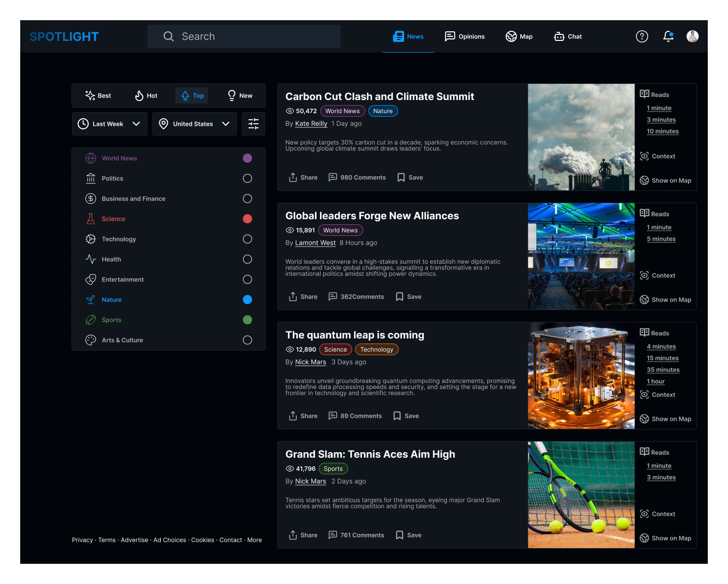Choose the 35 minutes read link
The image size is (728, 584).
tap(663, 370)
